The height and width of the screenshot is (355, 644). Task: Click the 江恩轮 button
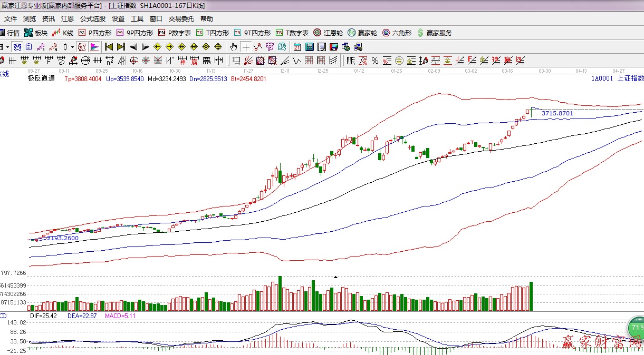[328, 33]
